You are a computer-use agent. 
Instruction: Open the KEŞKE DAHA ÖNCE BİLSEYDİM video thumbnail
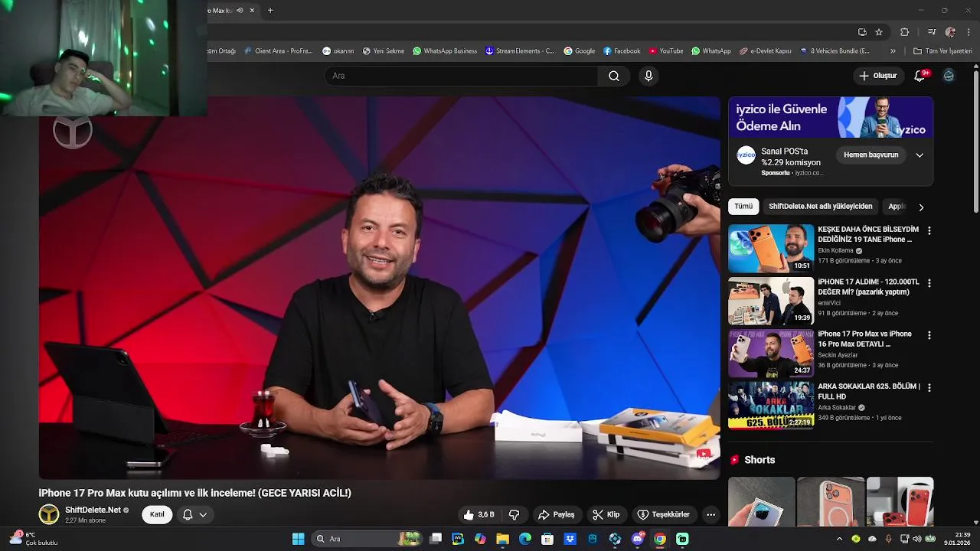[x=771, y=248]
